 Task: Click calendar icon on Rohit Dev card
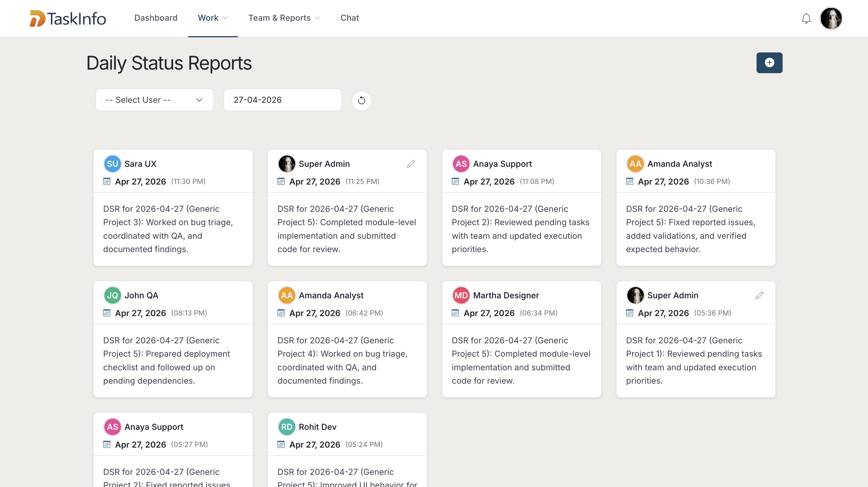(x=281, y=444)
